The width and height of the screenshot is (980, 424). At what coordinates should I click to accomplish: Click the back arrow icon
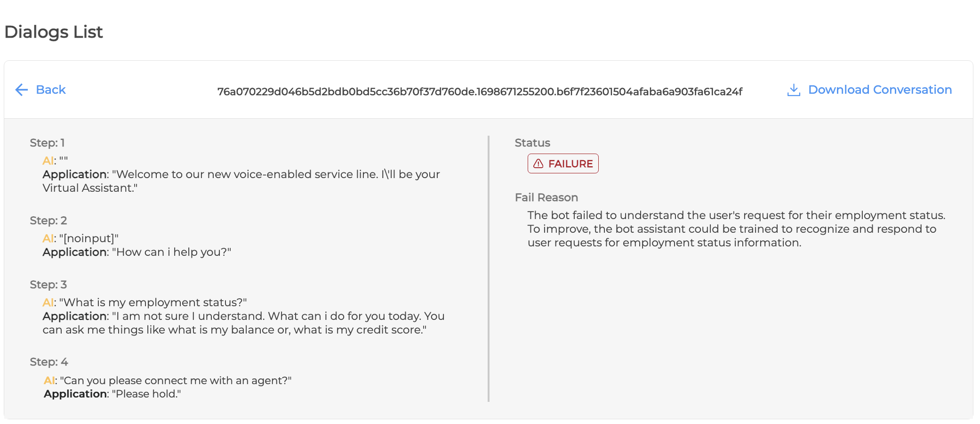coord(21,90)
